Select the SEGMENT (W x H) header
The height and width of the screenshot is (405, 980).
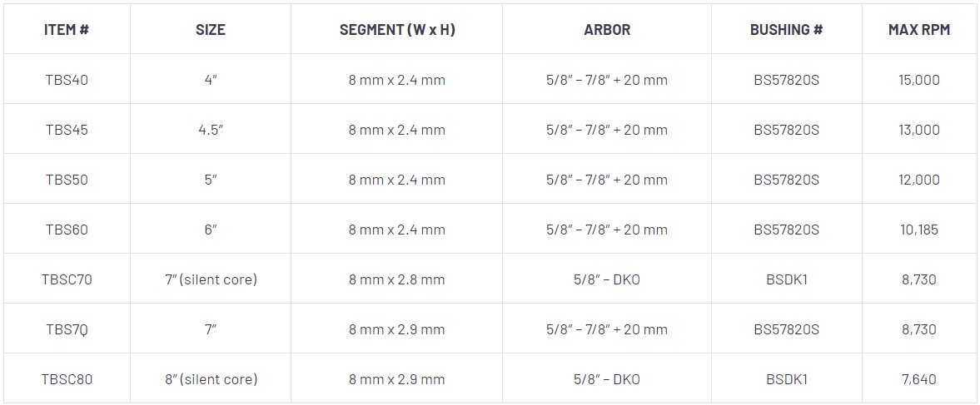click(397, 30)
